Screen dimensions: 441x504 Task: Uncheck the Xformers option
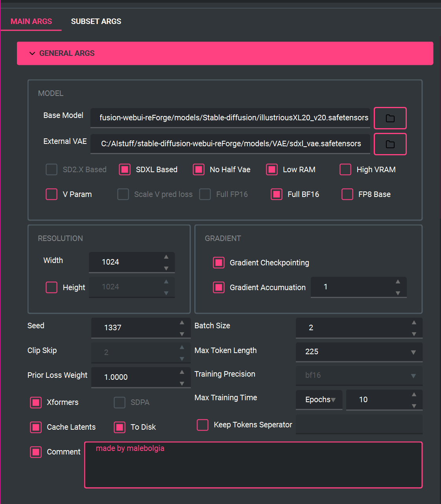pos(36,402)
